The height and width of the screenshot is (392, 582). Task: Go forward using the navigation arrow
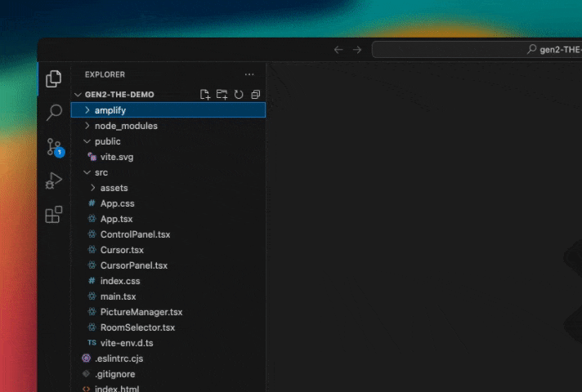(357, 50)
